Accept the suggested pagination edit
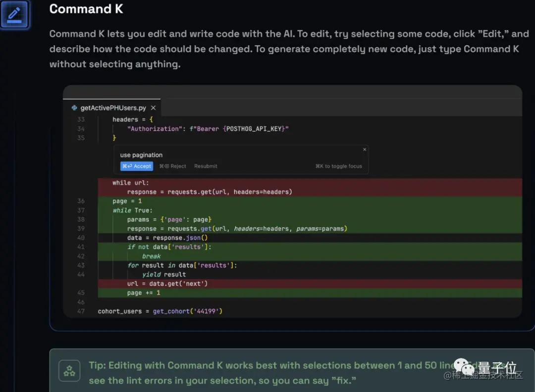This screenshot has height=392, width=535. click(x=137, y=166)
